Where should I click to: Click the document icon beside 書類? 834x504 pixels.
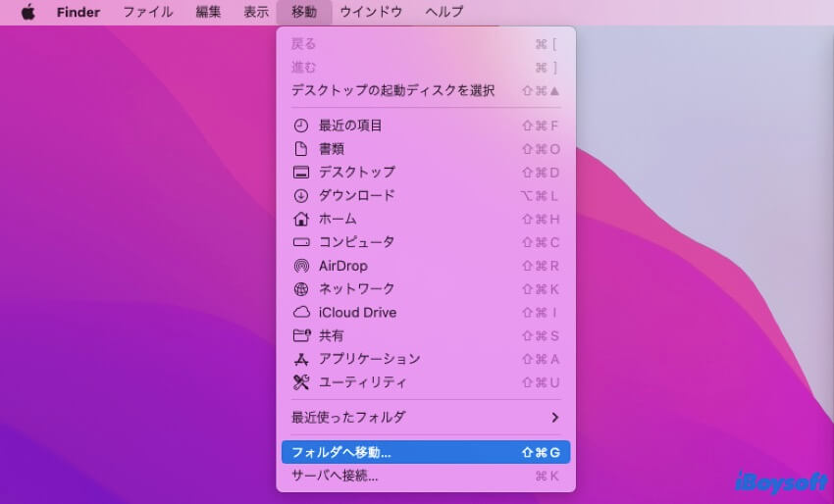301,149
